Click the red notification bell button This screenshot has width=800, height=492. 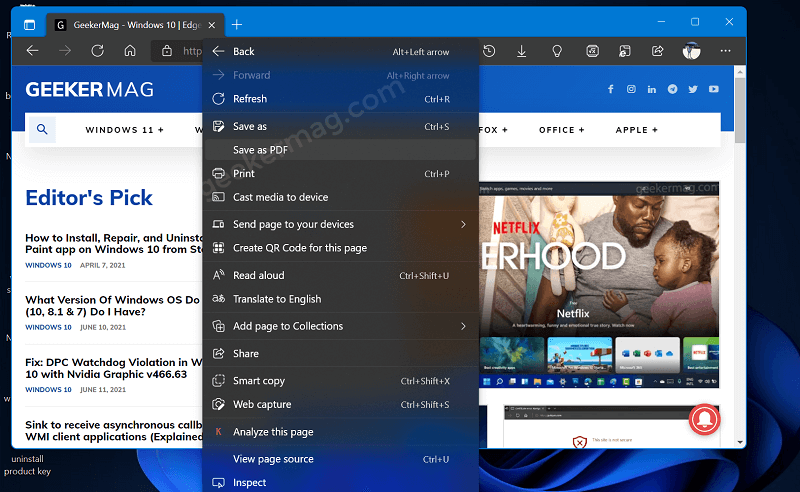click(704, 419)
